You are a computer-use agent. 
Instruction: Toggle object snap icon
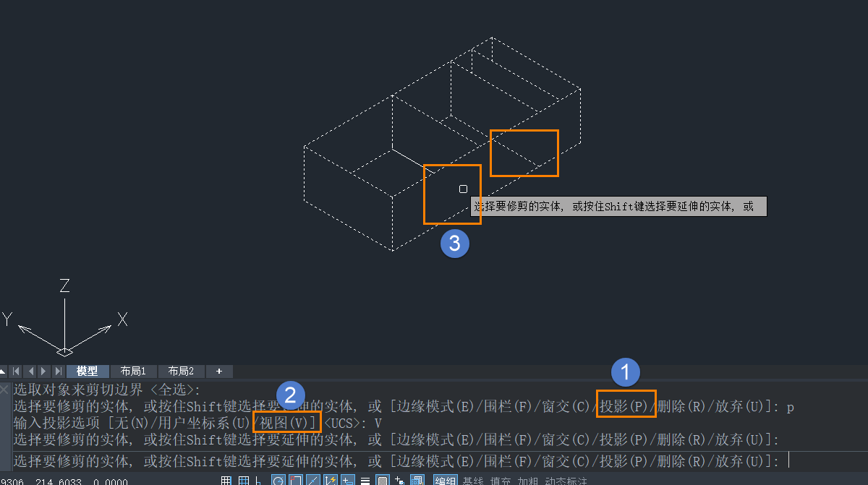(295, 481)
